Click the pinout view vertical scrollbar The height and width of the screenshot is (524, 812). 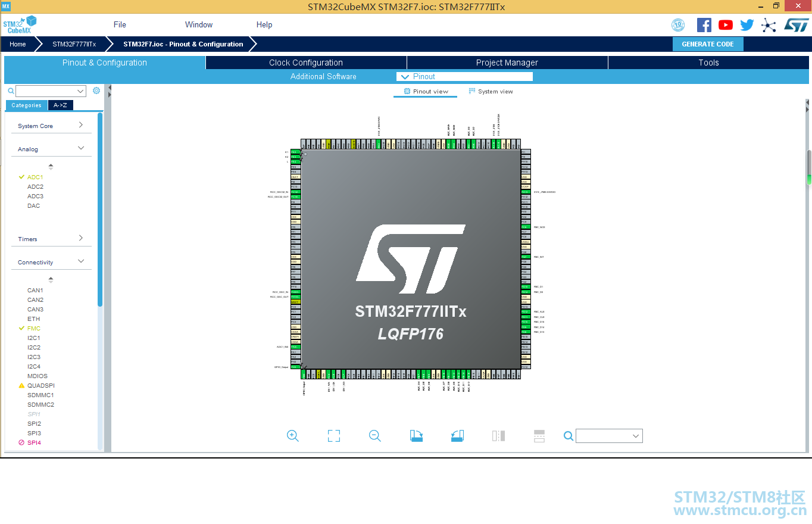tap(809, 167)
